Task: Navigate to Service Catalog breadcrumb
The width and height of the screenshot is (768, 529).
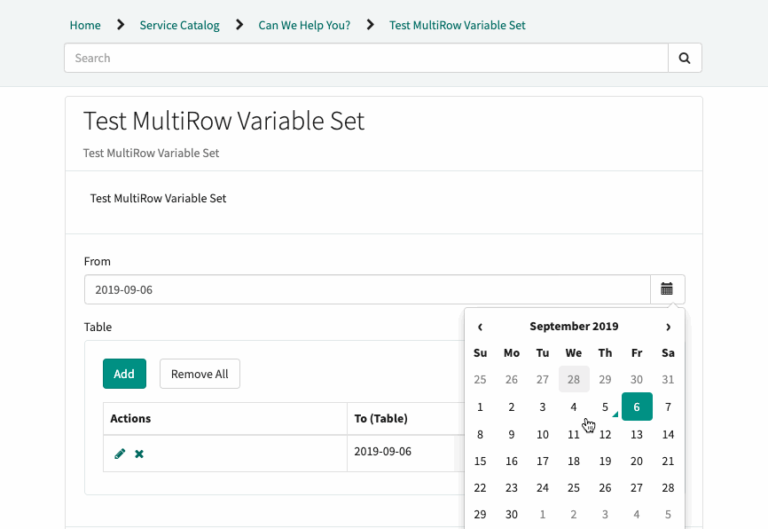Action: [x=179, y=25]
